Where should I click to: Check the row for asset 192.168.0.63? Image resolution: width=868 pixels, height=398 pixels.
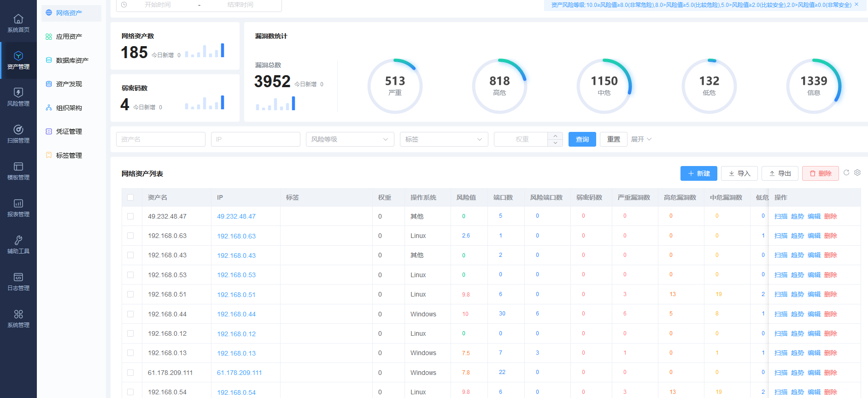130,236
